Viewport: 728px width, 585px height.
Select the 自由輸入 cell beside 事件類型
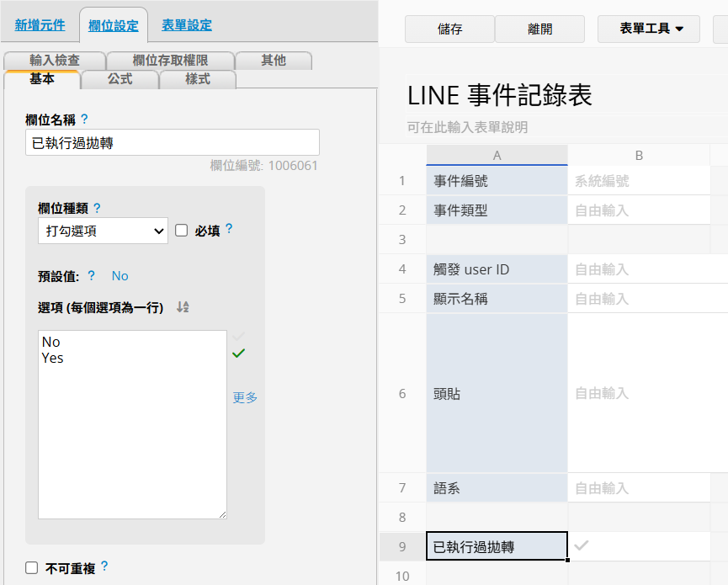[x=639, y=210]
